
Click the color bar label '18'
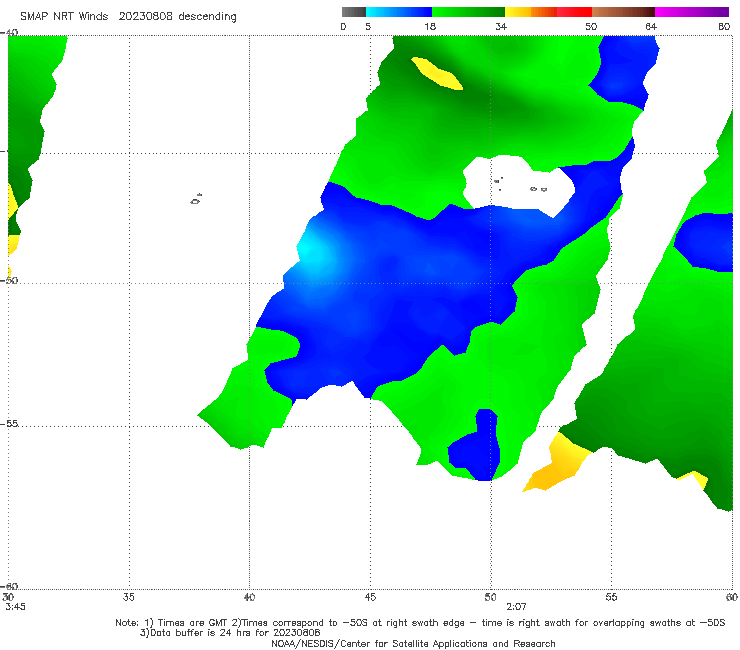point(430,26)
